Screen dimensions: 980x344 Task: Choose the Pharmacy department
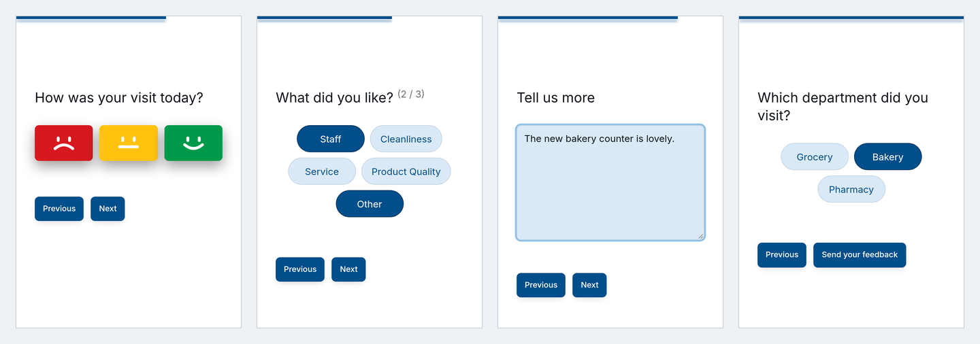tap(851, 189)
